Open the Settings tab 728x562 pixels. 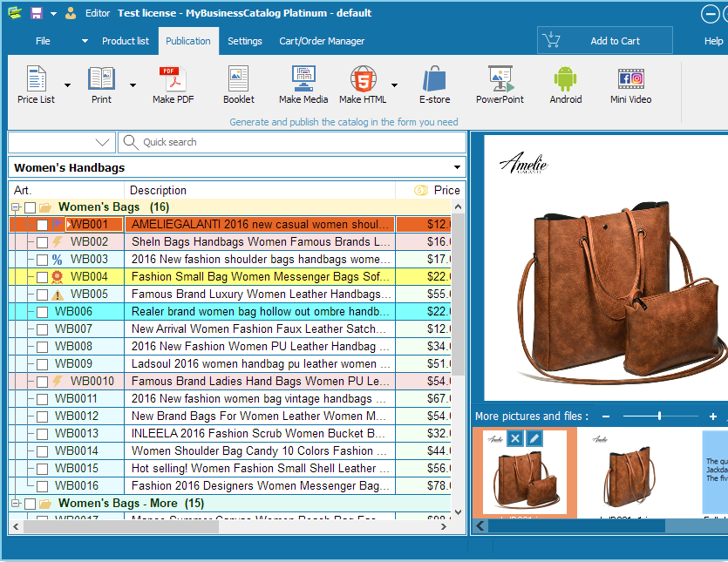(x=245, y=41)
